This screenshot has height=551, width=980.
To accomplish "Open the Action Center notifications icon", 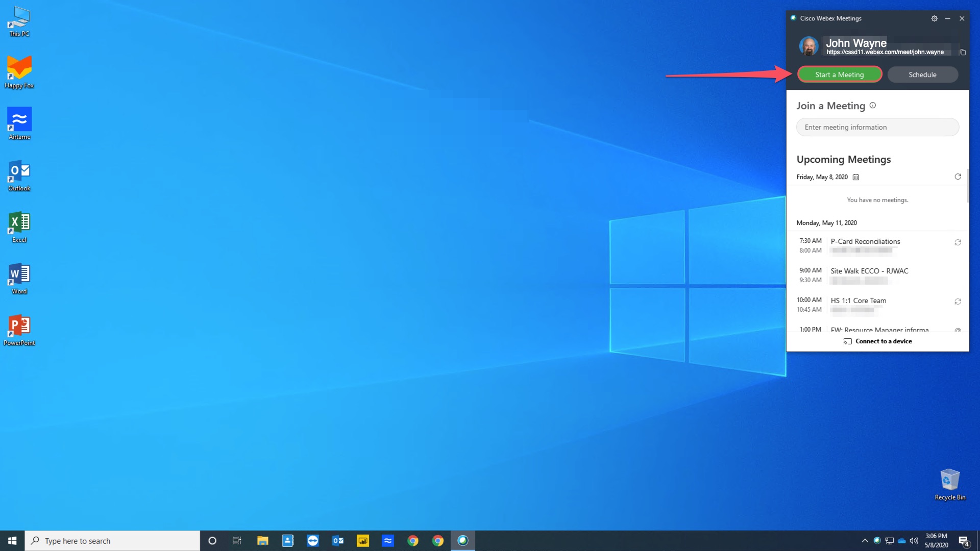I will pos(963,541).
